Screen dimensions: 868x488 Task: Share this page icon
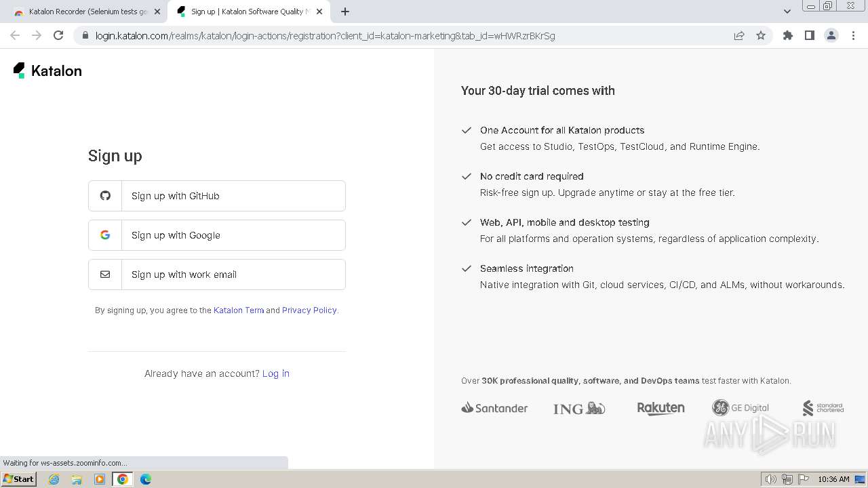pyautogui.click(x=739, y=36)
